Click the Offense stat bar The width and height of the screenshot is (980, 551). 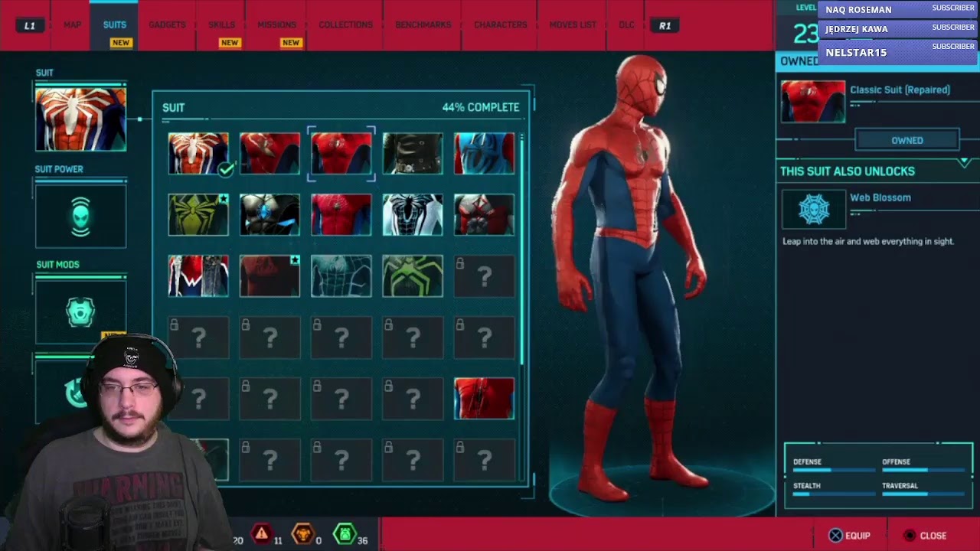pyautogui.click(x=923, y=470)
